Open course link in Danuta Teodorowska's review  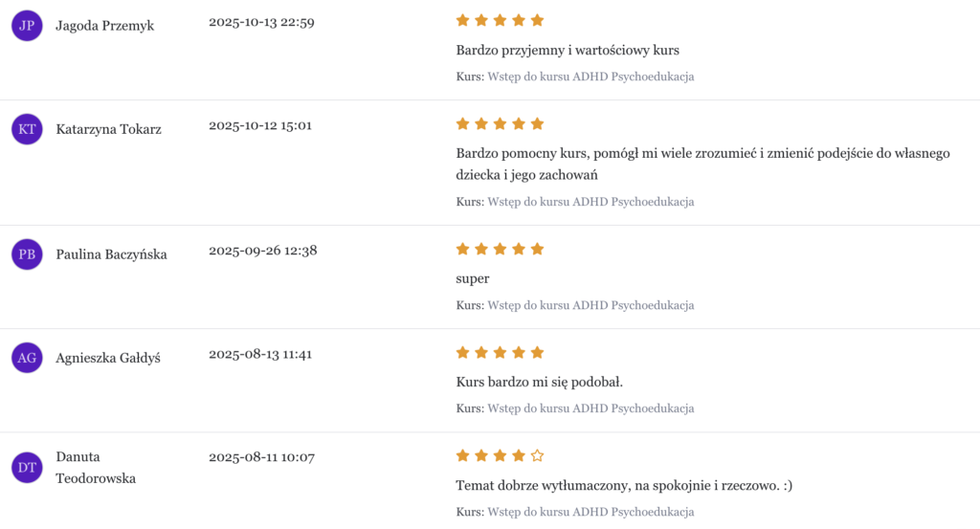point(590,512)
